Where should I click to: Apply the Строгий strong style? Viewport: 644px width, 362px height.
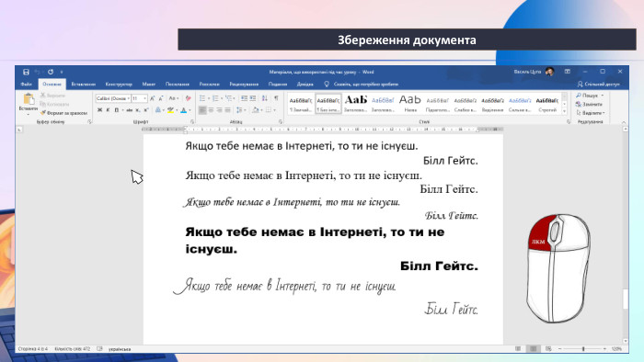pyautogui.click(x=547, y=104)
